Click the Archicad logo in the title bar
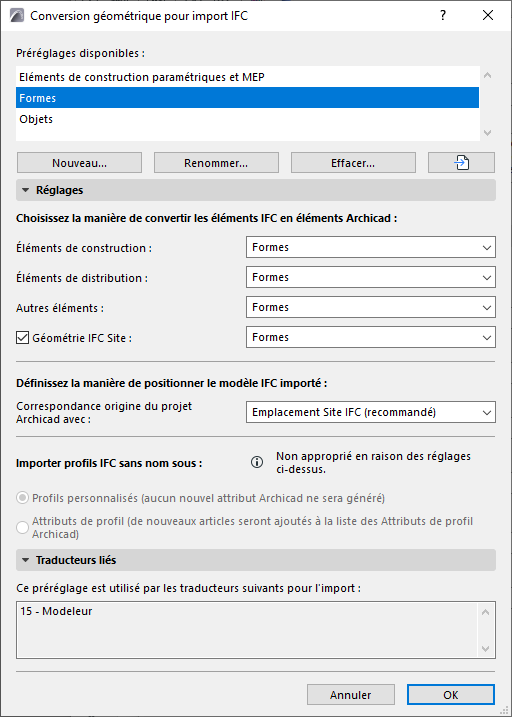Screen dimensions: 512x717 coord(17,16)
